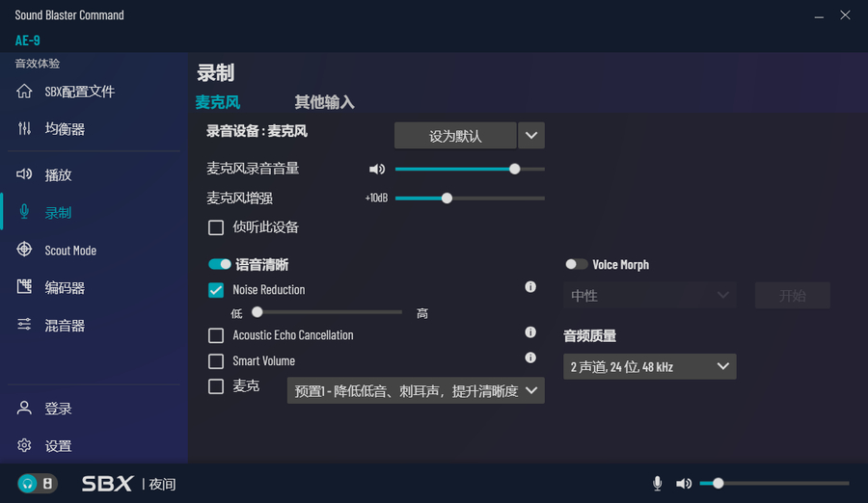Open SBX配置文件 home icon
Image resolution: width=868 pixels, height=503 pixels.
(24, 91)
